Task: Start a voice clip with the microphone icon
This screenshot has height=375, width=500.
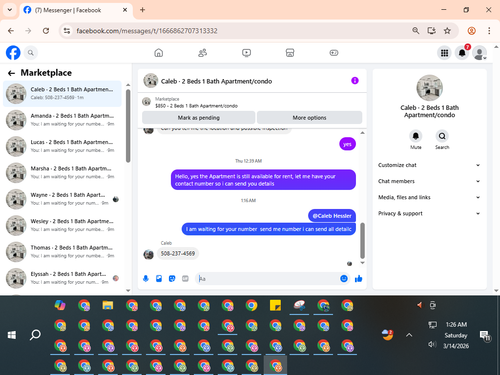Action: click(146, 279)
